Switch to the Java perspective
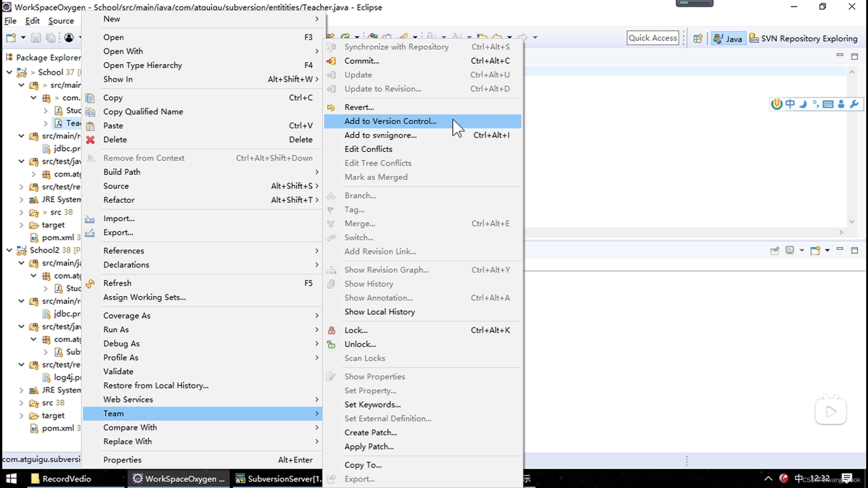The height and width of the screenshot is (488, 868). (727, 38)
